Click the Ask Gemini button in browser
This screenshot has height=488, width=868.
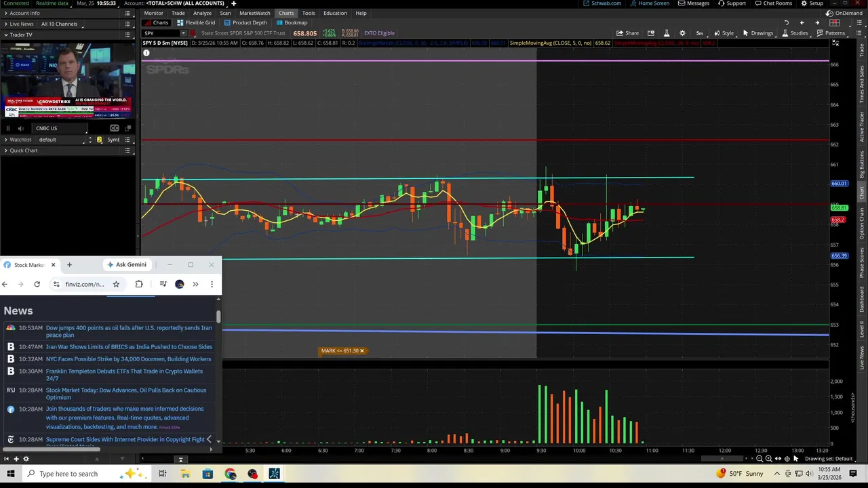tap(127, 264)
